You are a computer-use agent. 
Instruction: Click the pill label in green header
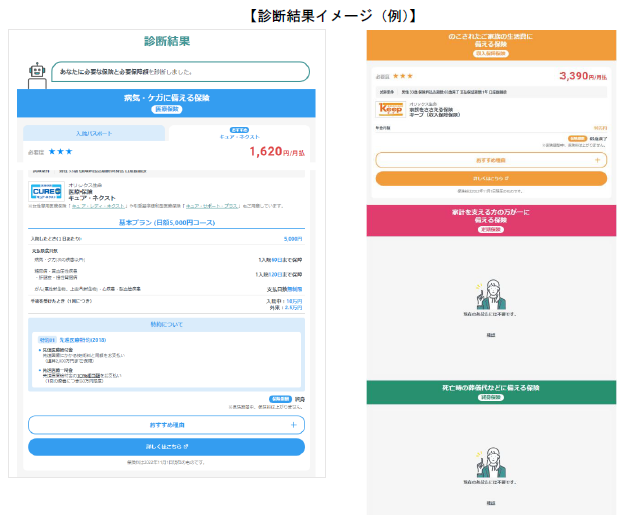point(491,397)
